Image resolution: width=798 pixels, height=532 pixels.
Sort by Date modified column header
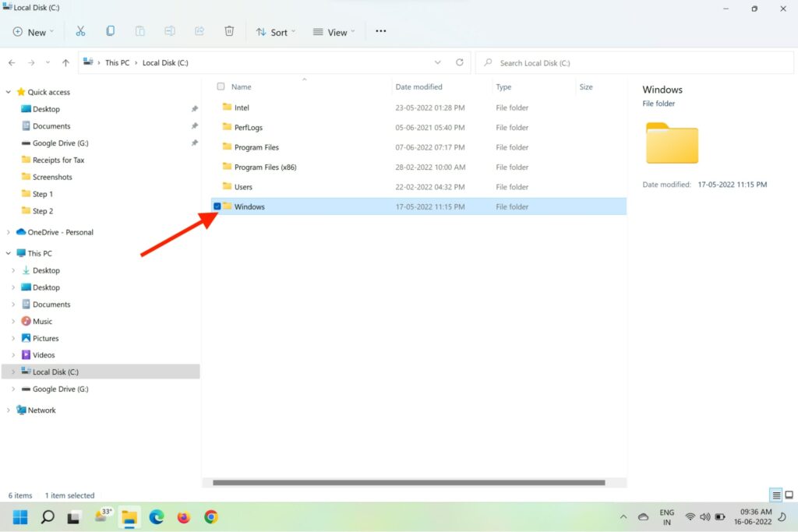[418, 87]
